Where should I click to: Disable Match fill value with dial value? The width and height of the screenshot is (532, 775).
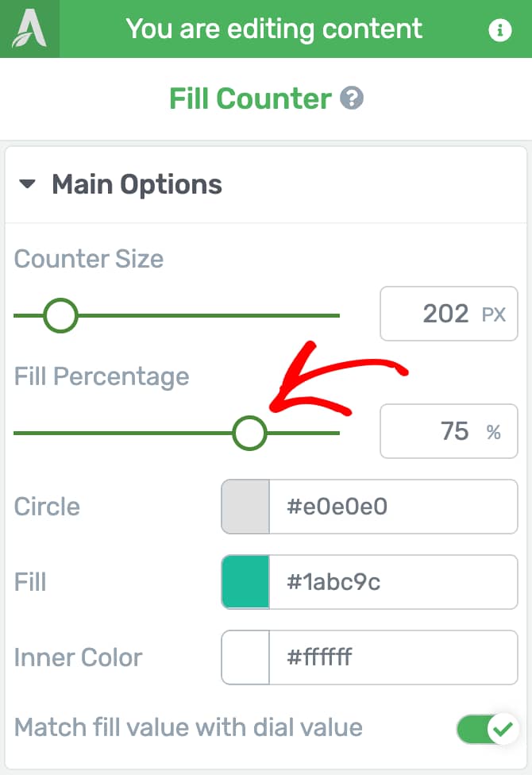pos(487,728)
